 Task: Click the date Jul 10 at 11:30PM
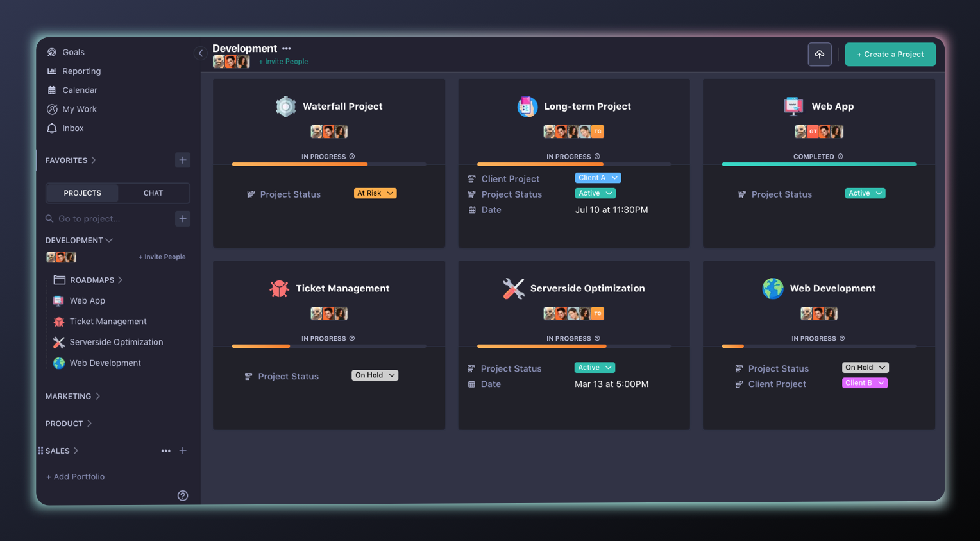tap(612, 210)
